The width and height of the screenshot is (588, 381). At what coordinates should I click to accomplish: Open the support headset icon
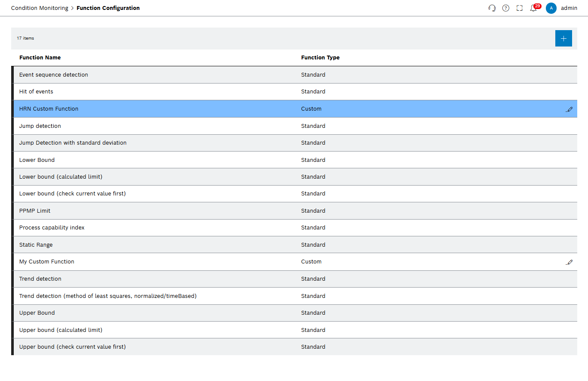pos(492,8)
